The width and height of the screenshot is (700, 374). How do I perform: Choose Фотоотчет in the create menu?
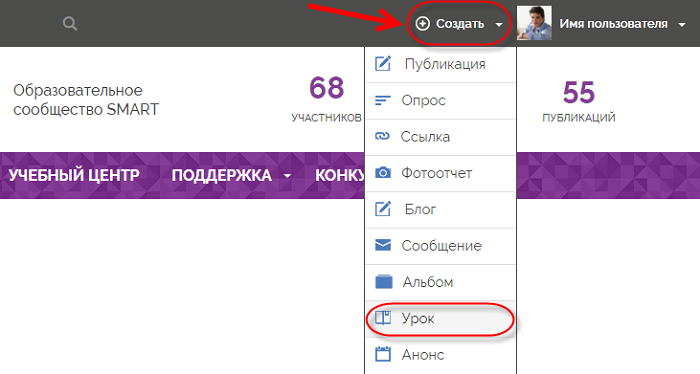(x=441, y=174)
